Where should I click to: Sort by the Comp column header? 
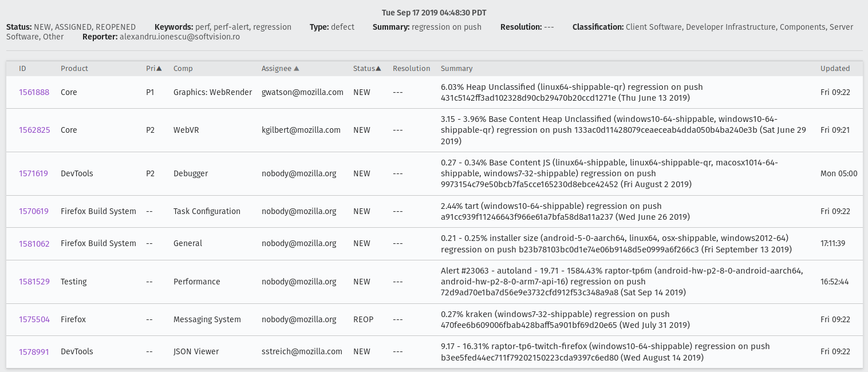pos(183,69)
